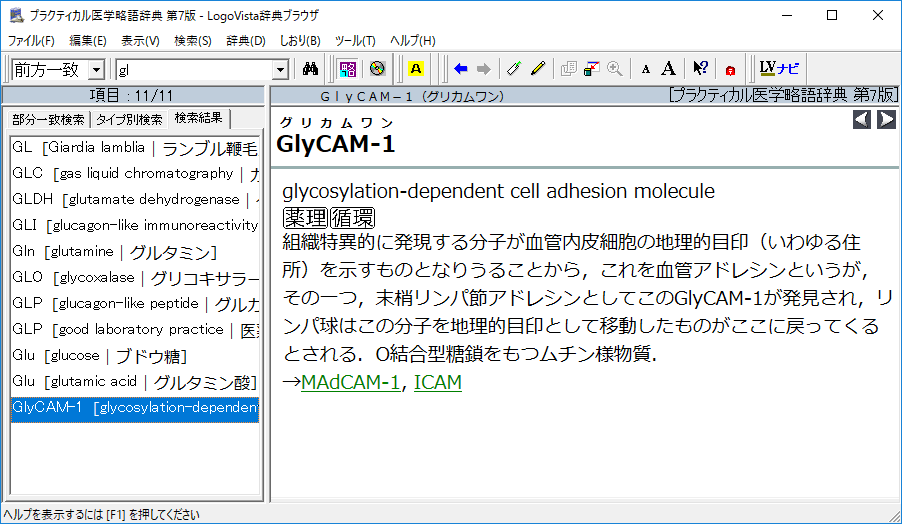The width and height of the screenshot is (902, 524).
Task: Go back with the blue arrow
Action: click(460, 69)
